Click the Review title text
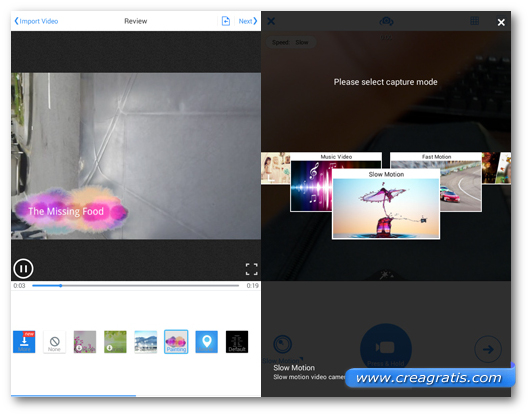Viewport: 530px width, 416px height. pyautogui.click(x=136, y=21)
